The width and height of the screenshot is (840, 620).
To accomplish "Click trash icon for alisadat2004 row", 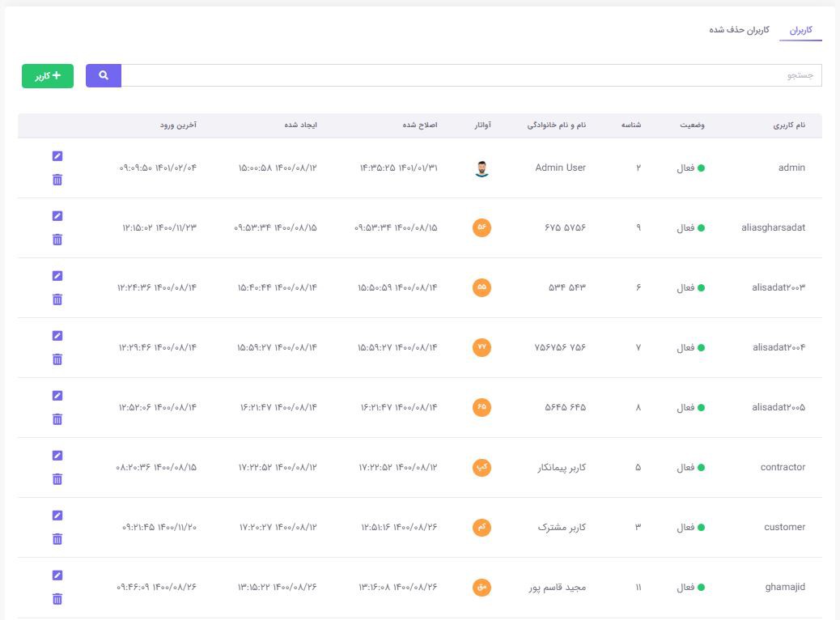I will 57,359.
